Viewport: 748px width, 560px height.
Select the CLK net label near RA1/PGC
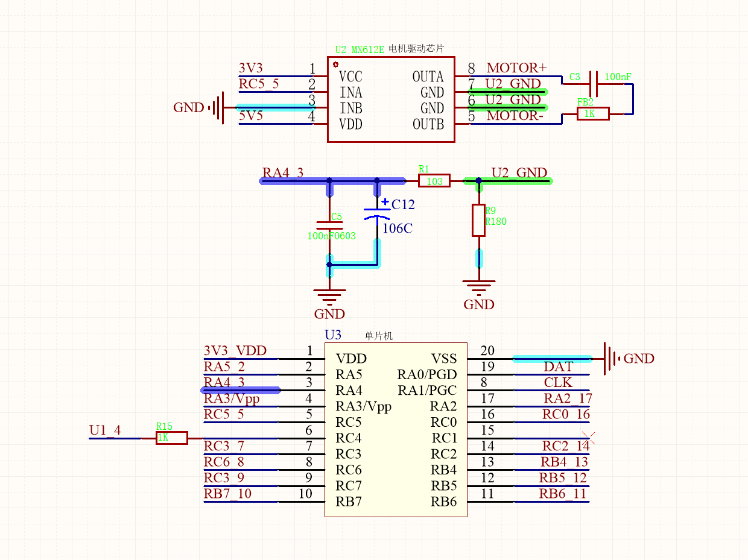558,383
